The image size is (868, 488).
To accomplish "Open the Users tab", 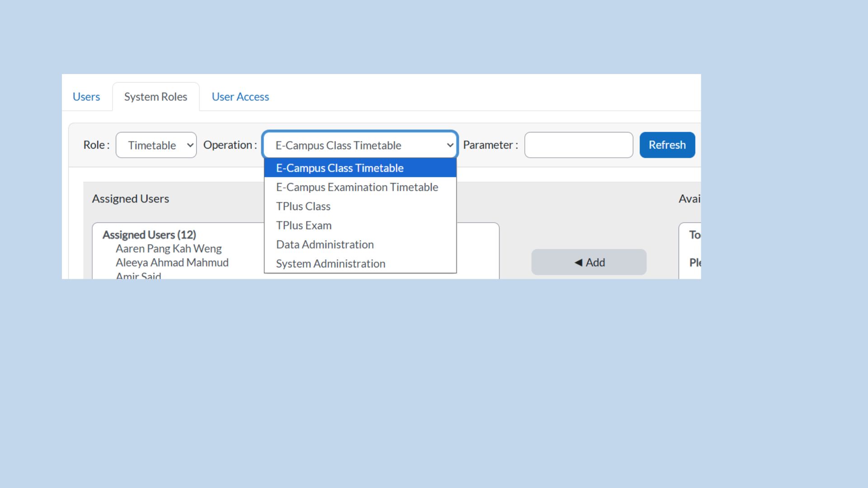I will (86, 97).
